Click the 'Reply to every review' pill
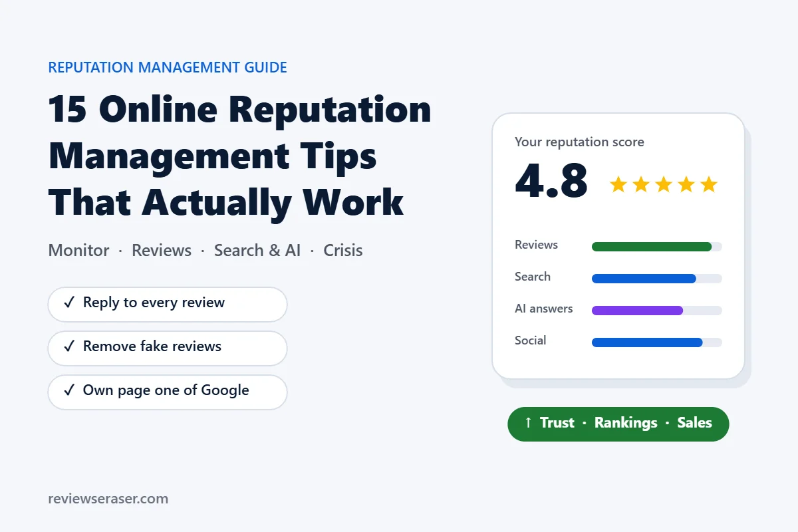 point(168,305)
